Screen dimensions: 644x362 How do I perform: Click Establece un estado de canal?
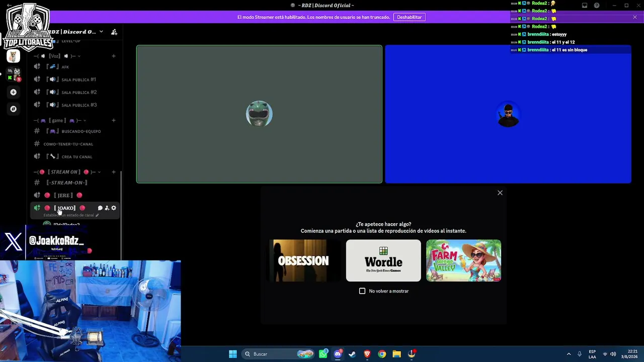pos(69,215)
